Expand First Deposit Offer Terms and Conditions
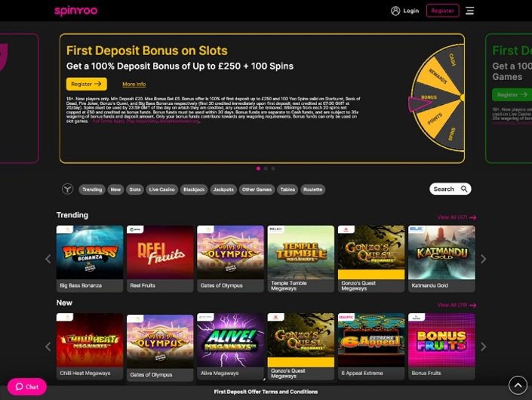 tap(266, 392)
